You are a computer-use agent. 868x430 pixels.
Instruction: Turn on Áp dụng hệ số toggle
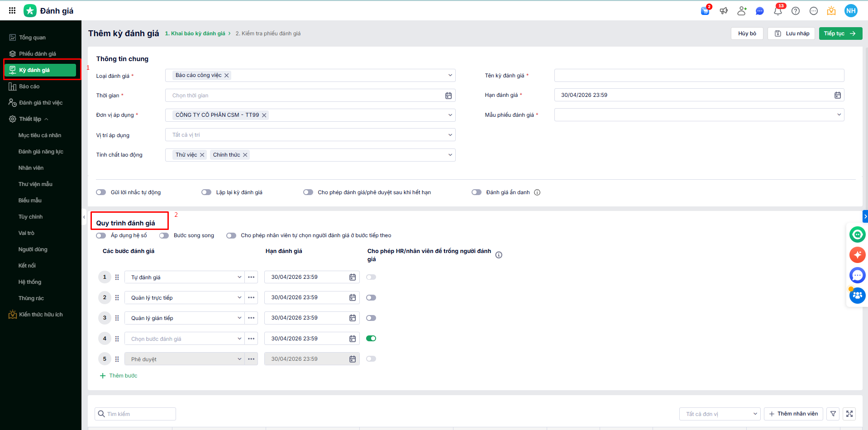pyautogui.click(x=101, y=235)
